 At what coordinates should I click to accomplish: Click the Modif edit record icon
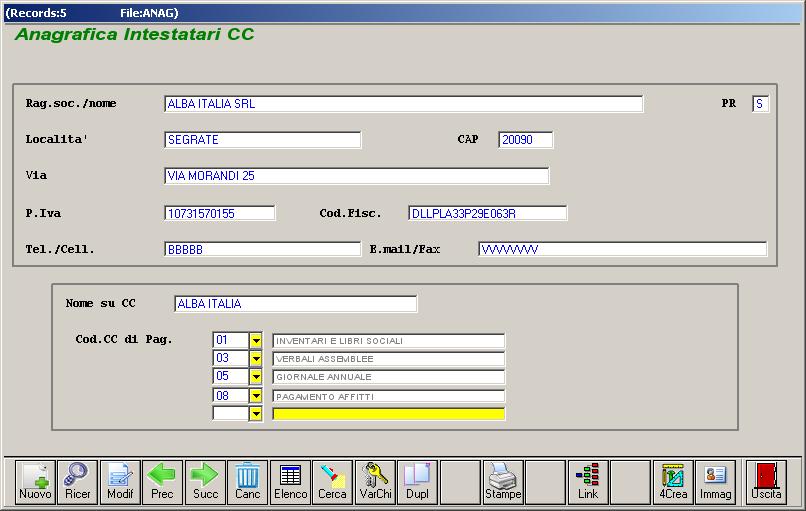pos(120,482)
